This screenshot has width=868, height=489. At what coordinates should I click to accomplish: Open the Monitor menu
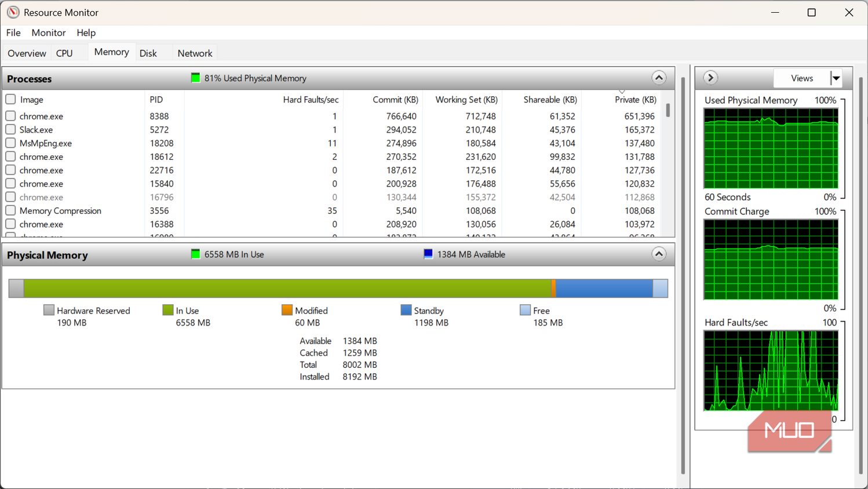(x=49, y=32)
